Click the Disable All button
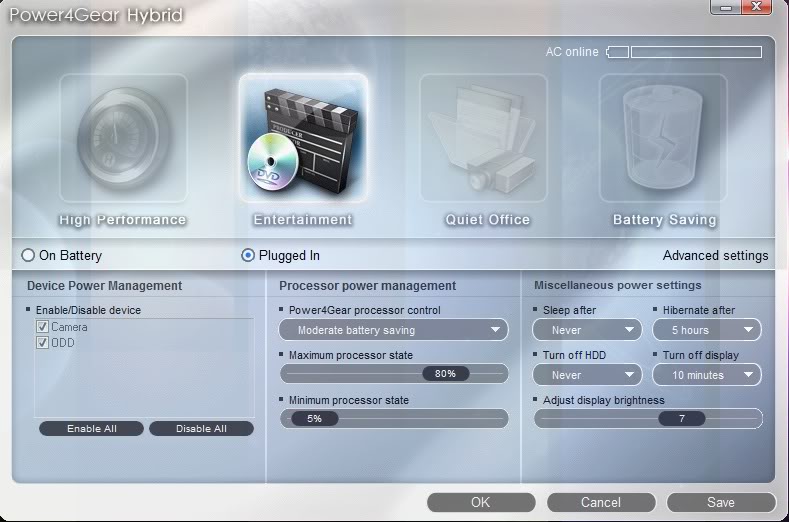The width and height of the screenshot is (789, 522). coord(201,428)
